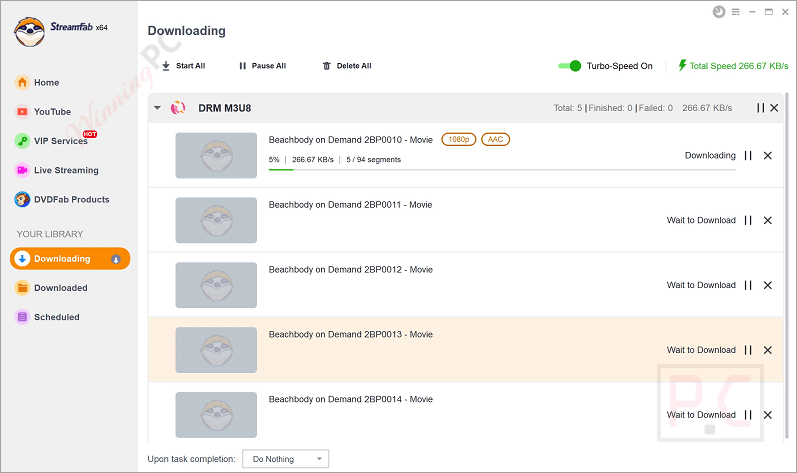Viewport: 797px width, 473px height.
Task: Click the StreamFab sloth logo
Action: (x=29, y=32)
